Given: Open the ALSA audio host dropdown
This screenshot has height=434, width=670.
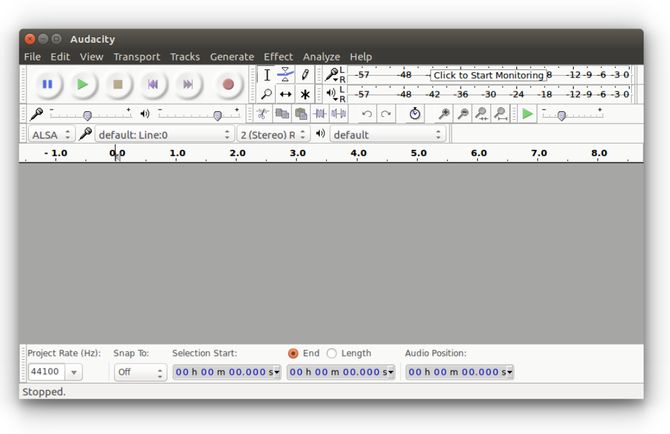Looking at the screenshot, I should tap(52, 135).
